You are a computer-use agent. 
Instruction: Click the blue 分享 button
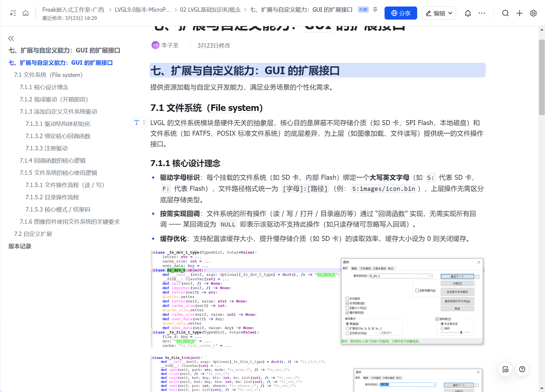[401, 13]
